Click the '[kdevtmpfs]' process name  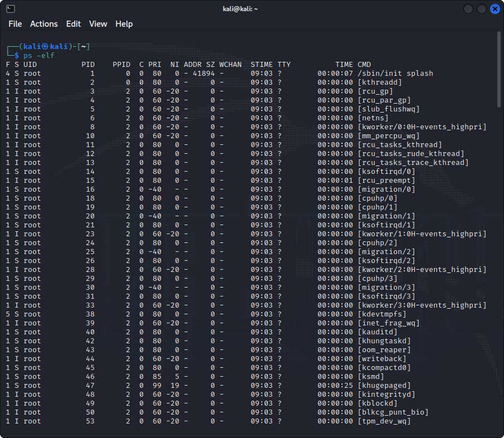click(x=382, y=314)
